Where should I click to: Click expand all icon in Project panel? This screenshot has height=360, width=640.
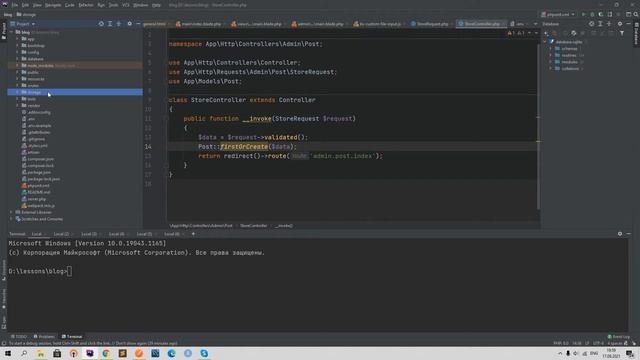click(110, 24)
